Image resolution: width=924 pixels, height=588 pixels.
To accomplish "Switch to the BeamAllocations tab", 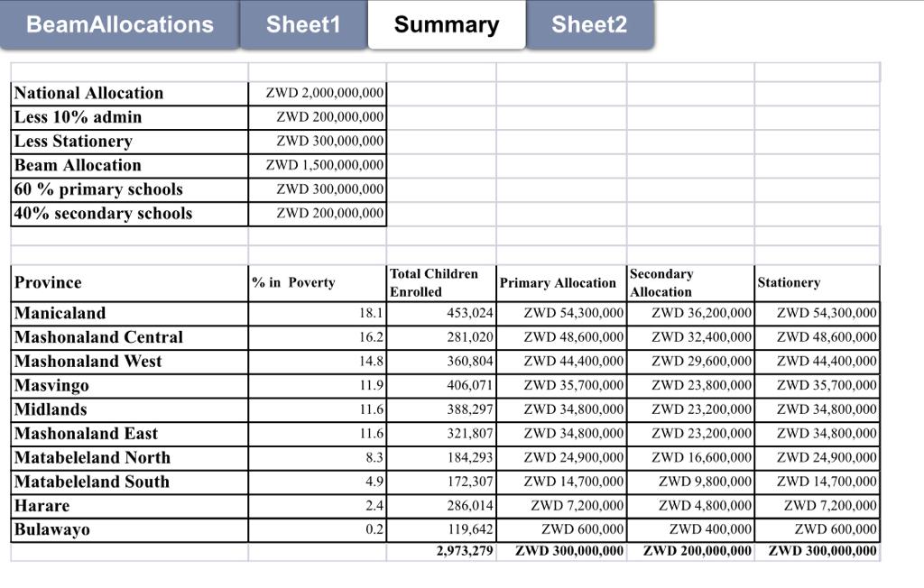I will (x=120, y=24).
